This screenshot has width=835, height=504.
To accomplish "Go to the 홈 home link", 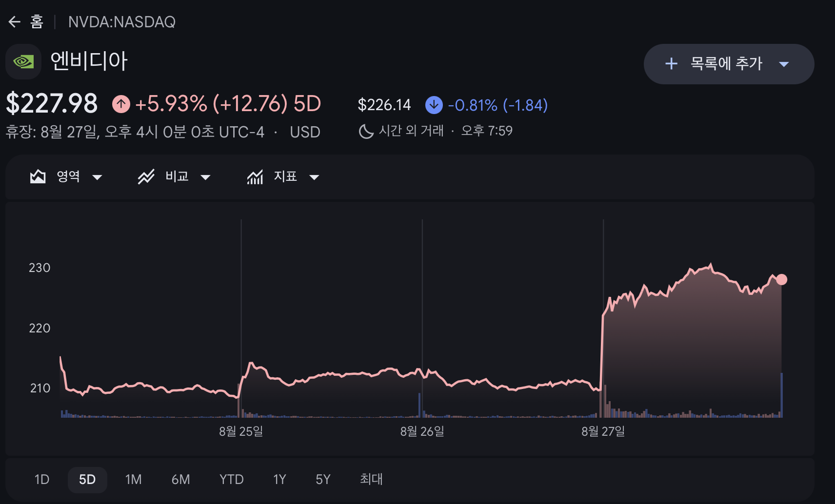I will [37, 22].
